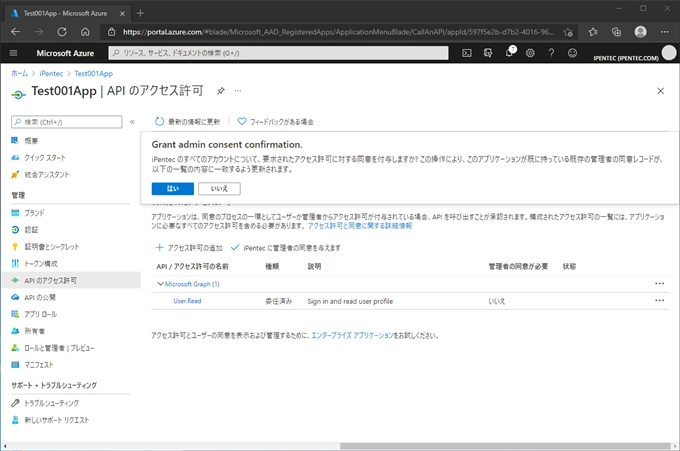Open the ellipsis menu on the Microsoft Graph row
Screen dimensions: 680x451
click(x=660, y=284)
